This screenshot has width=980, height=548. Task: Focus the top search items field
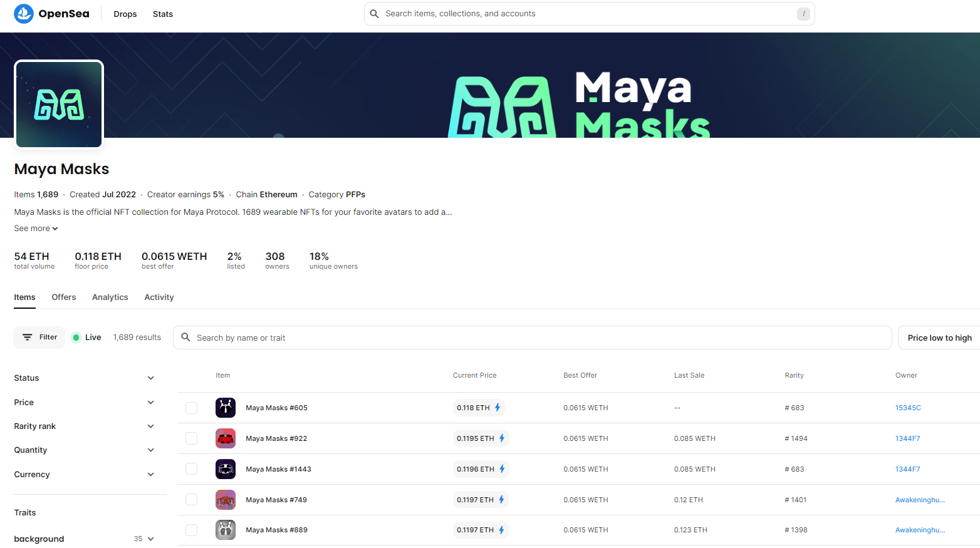(589, 14)
